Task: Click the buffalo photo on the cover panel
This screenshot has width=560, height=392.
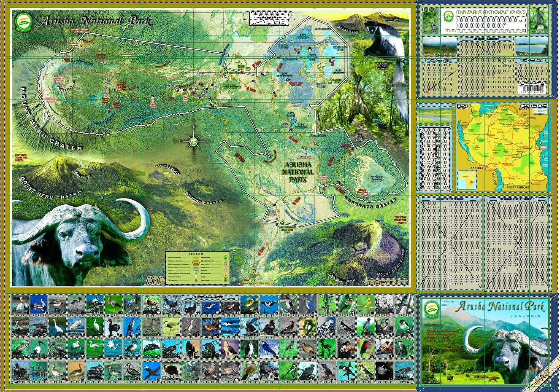Action: [505, 354]
